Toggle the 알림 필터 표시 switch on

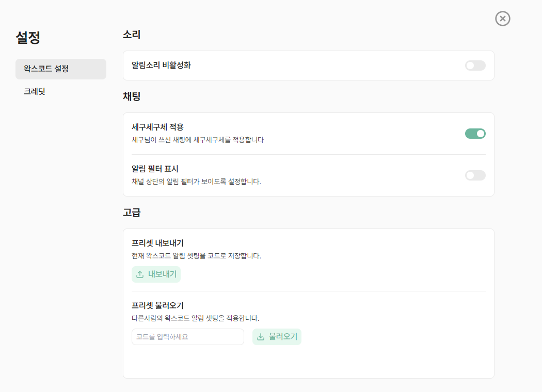coord(475,175)
